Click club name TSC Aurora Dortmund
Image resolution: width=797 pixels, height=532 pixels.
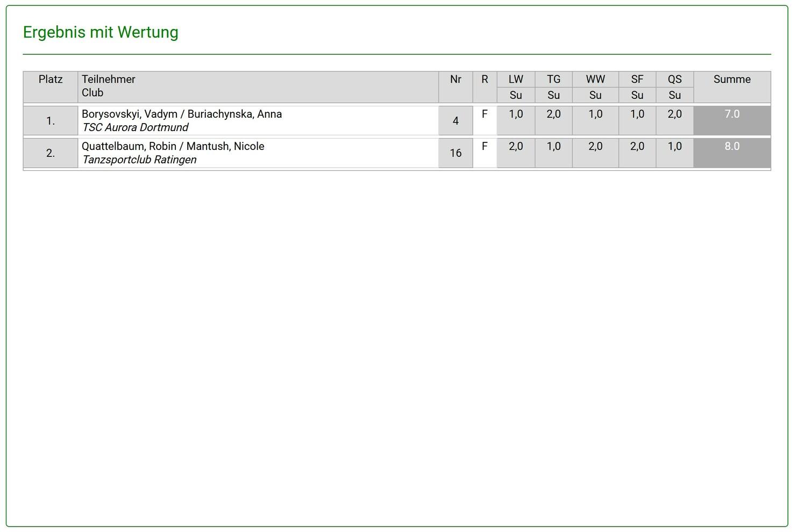click(135, 127)
